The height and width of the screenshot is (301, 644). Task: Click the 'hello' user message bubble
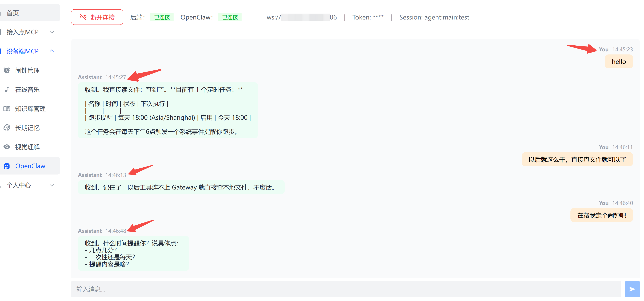(x=619, y=62)
